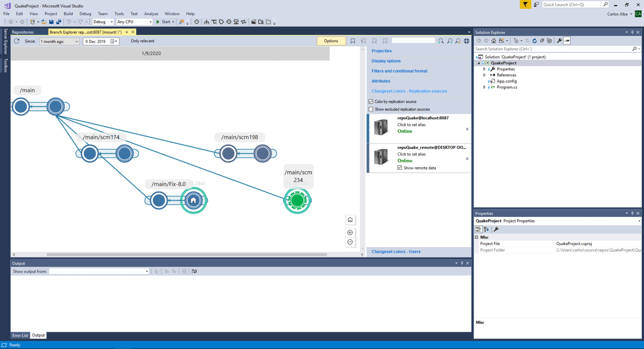
Task: Open the Any CPU platform dropdown
Action: point(134,22)
